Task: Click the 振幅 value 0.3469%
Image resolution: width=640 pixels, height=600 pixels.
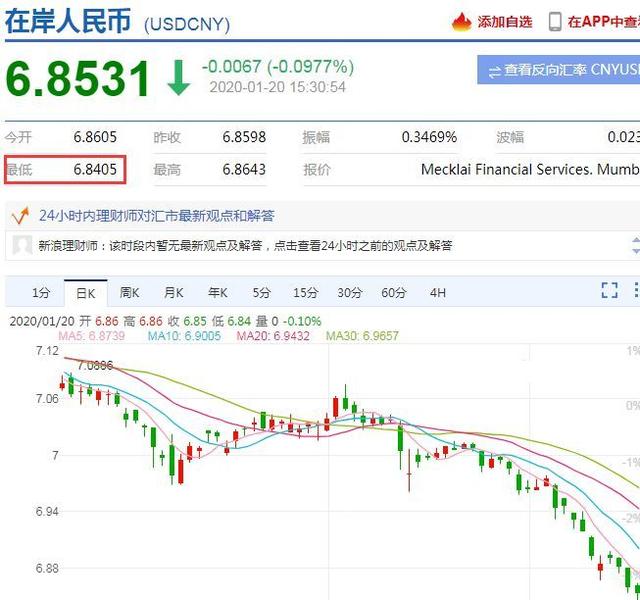Action: 429,137
